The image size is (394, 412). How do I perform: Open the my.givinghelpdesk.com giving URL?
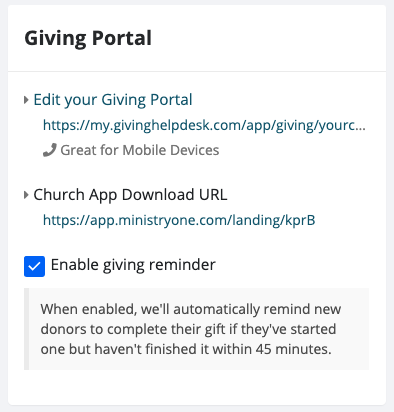point(204,125)
